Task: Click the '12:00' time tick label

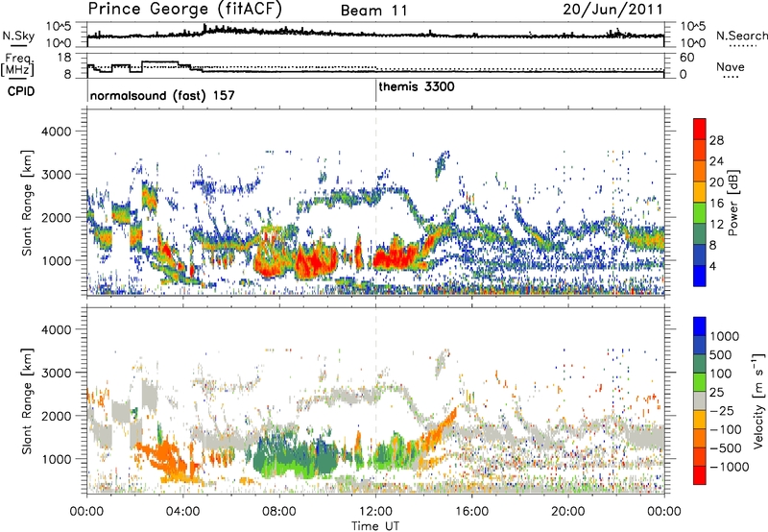Action: (375, 512)
